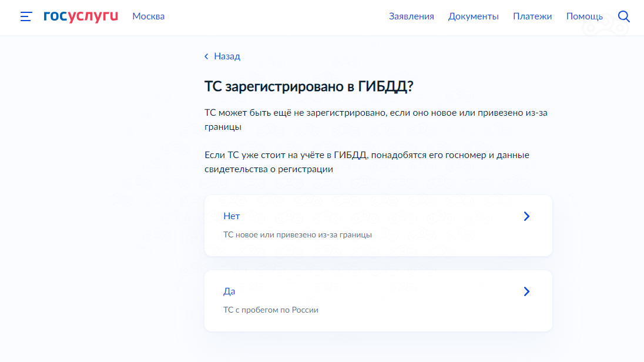644x362 pixels.
Task: Choose the Нет answer option
Action: (x=232, y=216)
